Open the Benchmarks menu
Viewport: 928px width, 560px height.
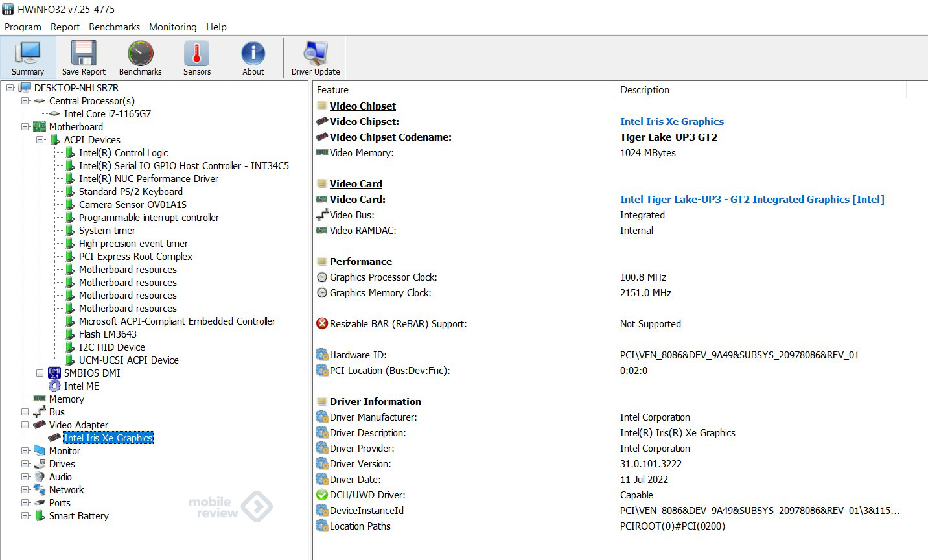point(114,27)
